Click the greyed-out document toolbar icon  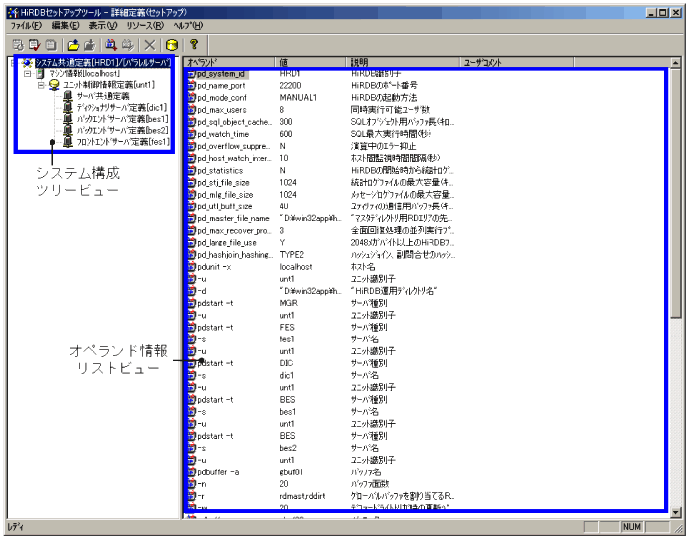[x=51, y=45]
